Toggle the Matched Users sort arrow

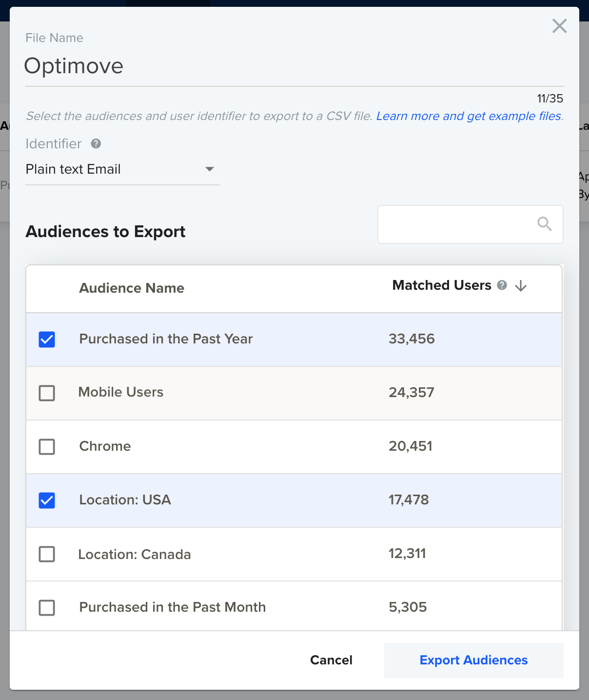(x=521, y=286)
